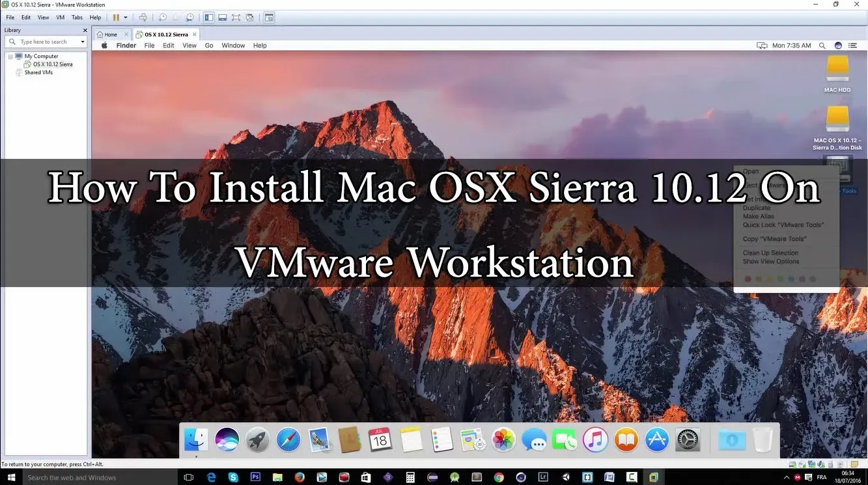Open System Preferences from the Dock

[688, 440]
